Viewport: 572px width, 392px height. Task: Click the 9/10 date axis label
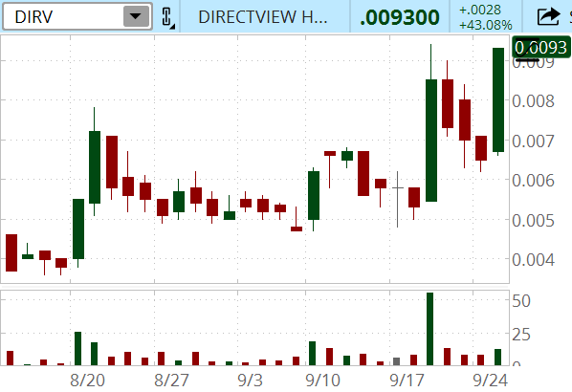[x=323, y=381]
